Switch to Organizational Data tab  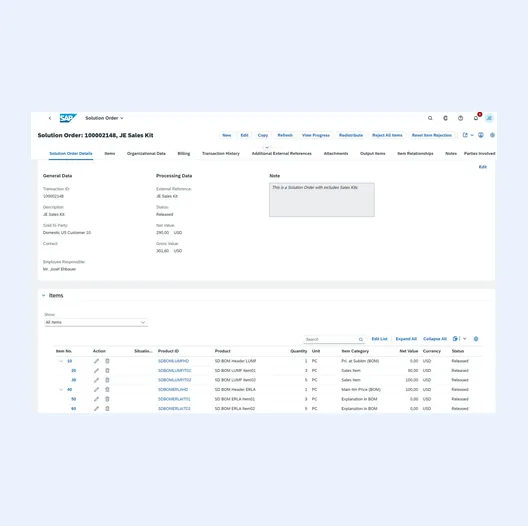point(146,154)
